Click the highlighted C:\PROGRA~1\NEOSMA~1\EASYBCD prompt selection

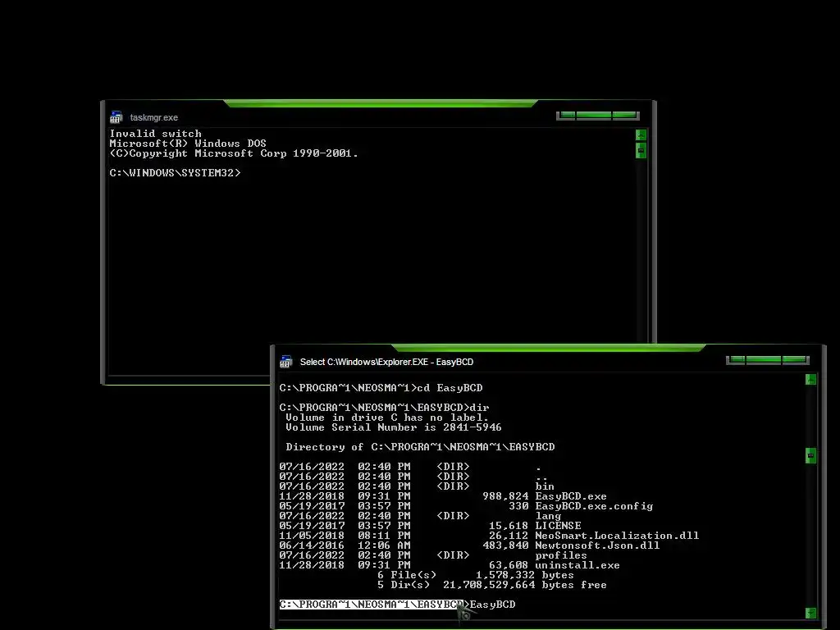coord(372,605)
